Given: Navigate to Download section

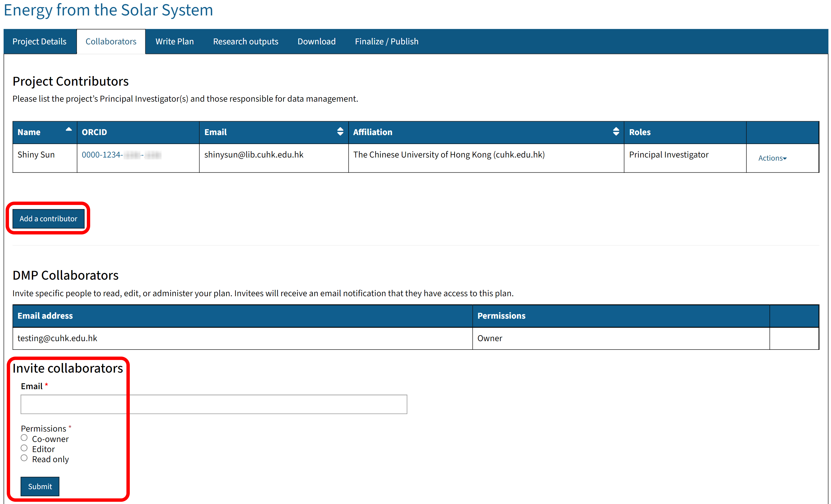Looking at the screenshot, I should point(316,41).
